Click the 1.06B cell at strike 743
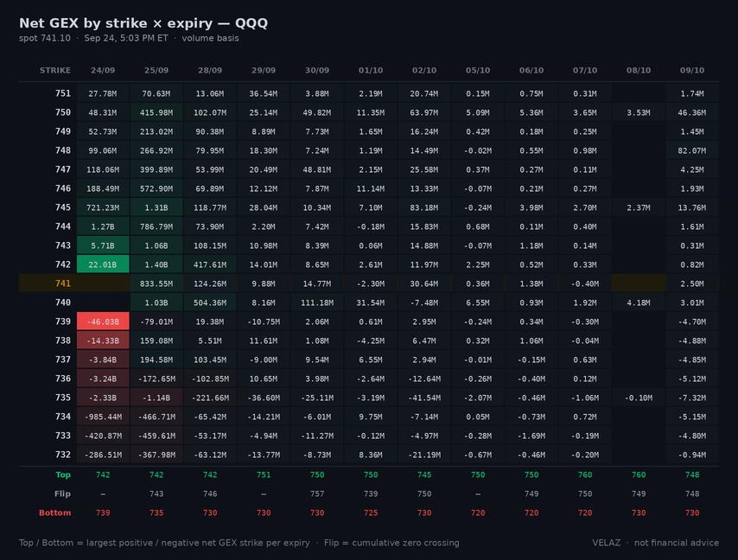 pyautogui.click(x=156, y=245)
